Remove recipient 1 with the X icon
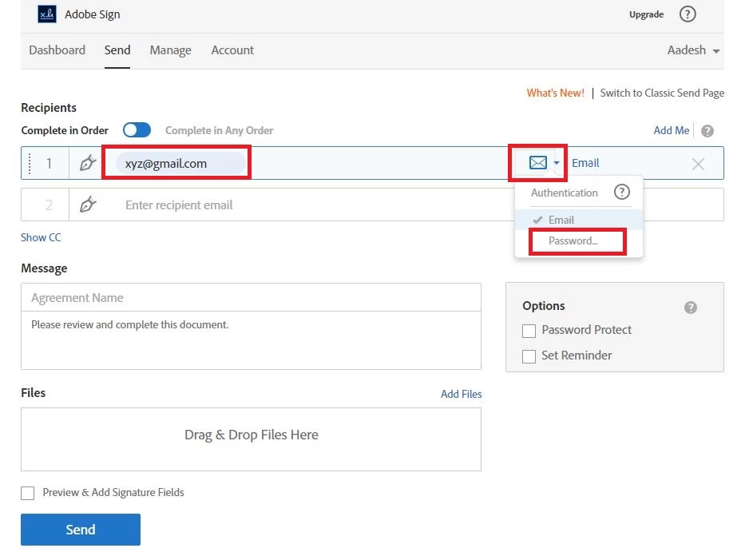This screenshot has height=560, width=749. pyautogui.click(x=698, y=165)
